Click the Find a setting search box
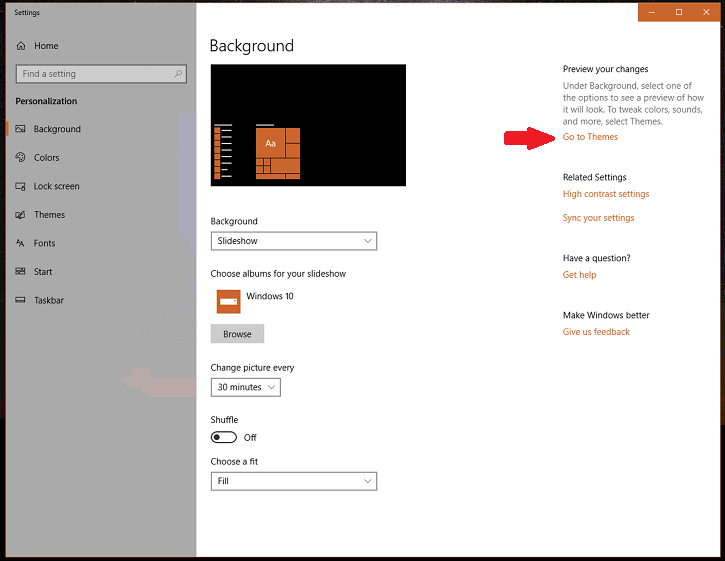 (101, 74)
